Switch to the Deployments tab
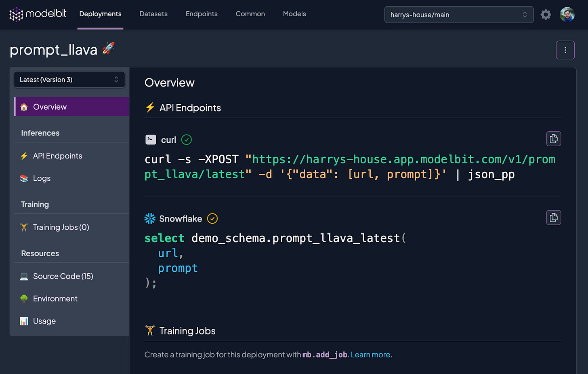 tap(100, 14)
